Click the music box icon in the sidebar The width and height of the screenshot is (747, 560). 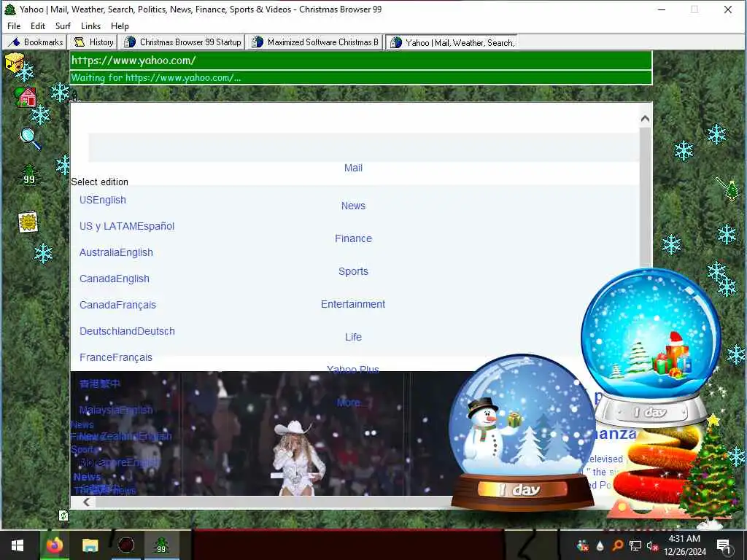click(15, 63)
